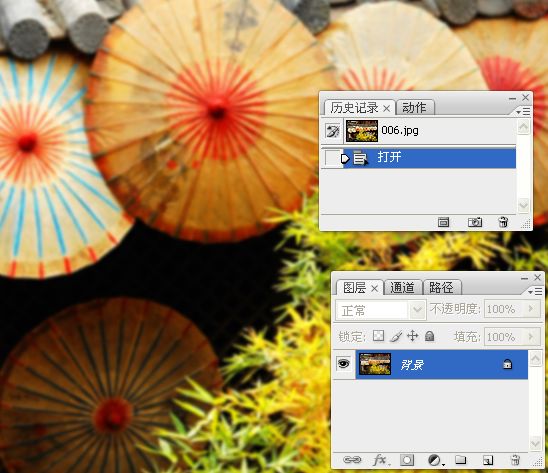The height and width of the screenshot is (473, 548).
Task: Click History panel scrollbar up arrow
Action: tap(523, 127)
